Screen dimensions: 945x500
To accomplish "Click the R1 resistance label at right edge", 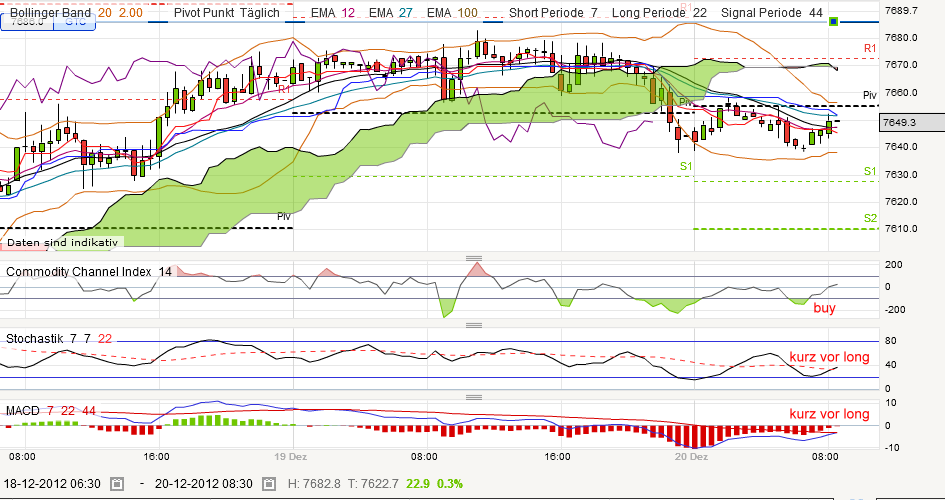I will pos(870,48).
